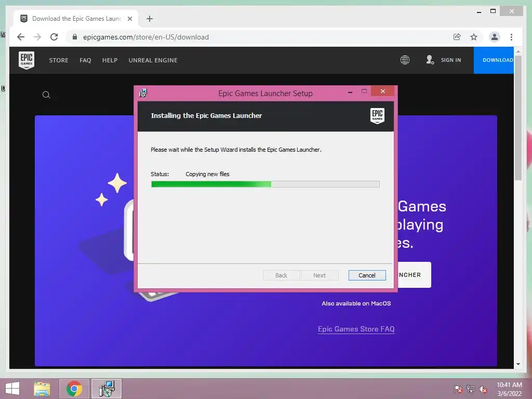Click the partially hidden launcher download button

414,275
